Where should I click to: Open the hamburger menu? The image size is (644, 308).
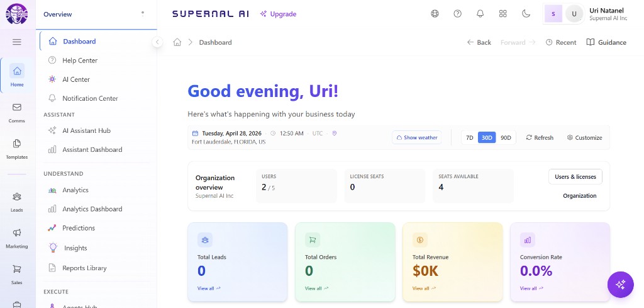point(17,42)
